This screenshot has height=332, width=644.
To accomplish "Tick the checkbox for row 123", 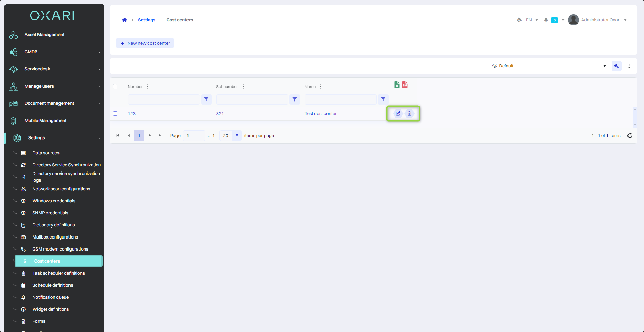I will click(x=115, y=114).
